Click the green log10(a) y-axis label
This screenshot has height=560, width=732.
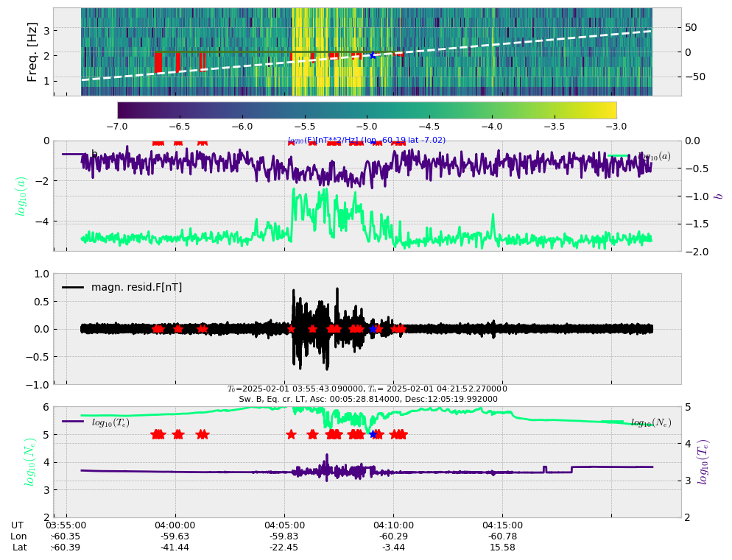point(21,196)
